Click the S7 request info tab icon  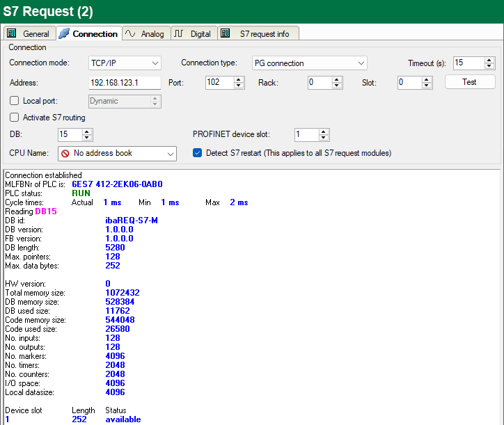(x=226, y=33)
